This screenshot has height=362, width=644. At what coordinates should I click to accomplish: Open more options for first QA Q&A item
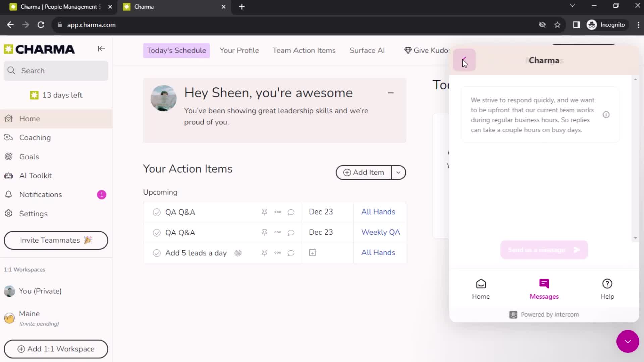click(x=278, y=212)
